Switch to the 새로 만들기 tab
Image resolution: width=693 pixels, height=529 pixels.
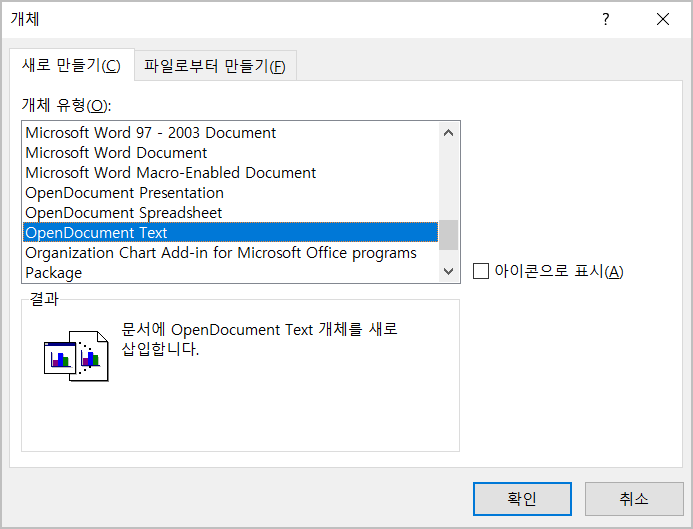[72, 65]
